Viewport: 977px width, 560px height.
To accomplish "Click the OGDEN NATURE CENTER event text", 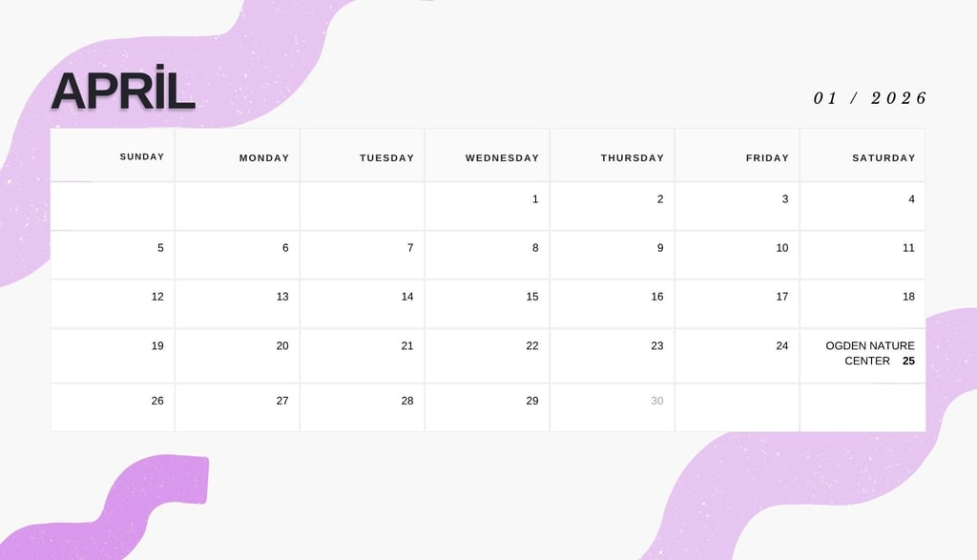I will point(869,353).
